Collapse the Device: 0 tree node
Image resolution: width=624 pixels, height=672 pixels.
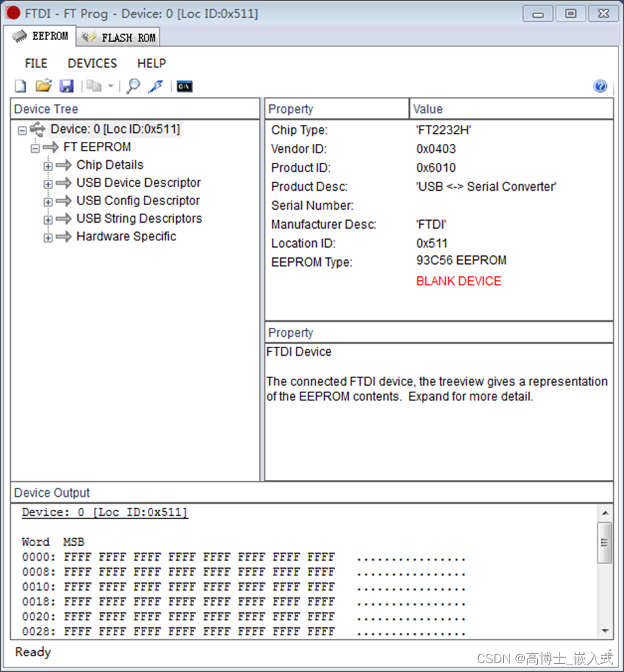22,131
